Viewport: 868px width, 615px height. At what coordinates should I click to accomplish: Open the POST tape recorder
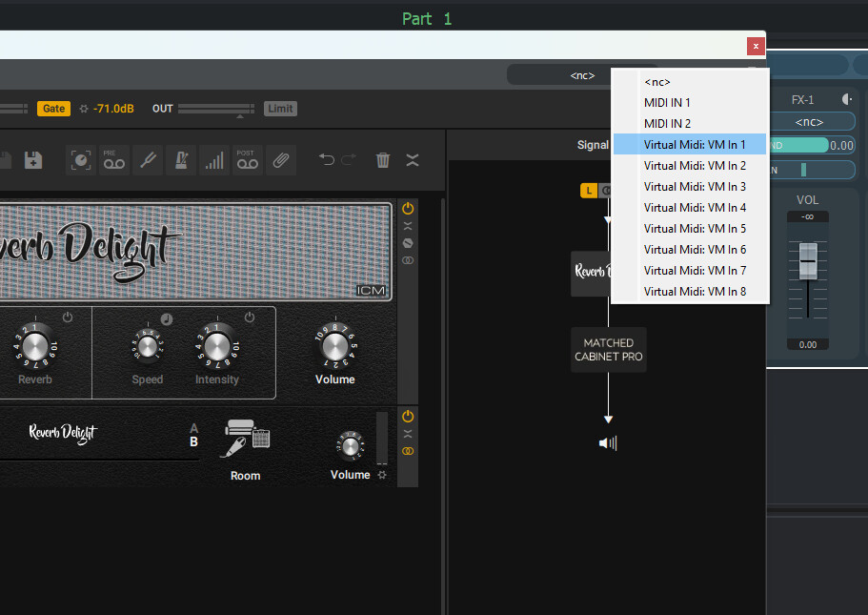pyautogui.click(x=248, y=160)
